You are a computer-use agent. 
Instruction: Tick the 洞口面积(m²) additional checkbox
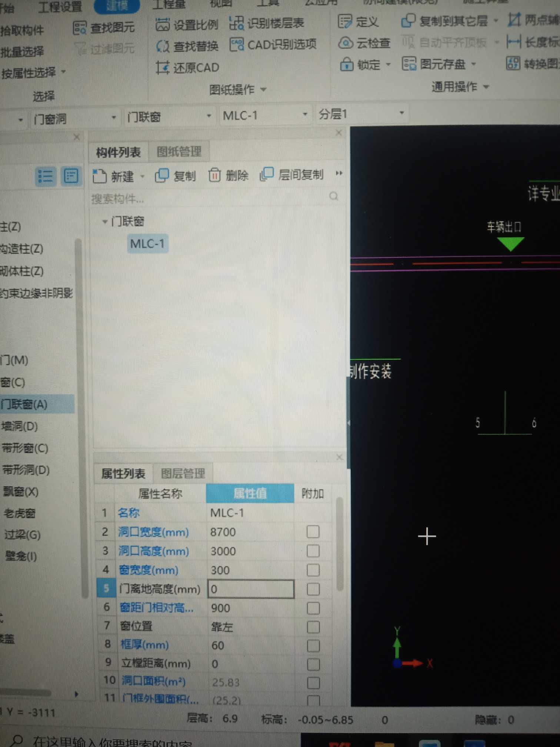coord(313,683)
